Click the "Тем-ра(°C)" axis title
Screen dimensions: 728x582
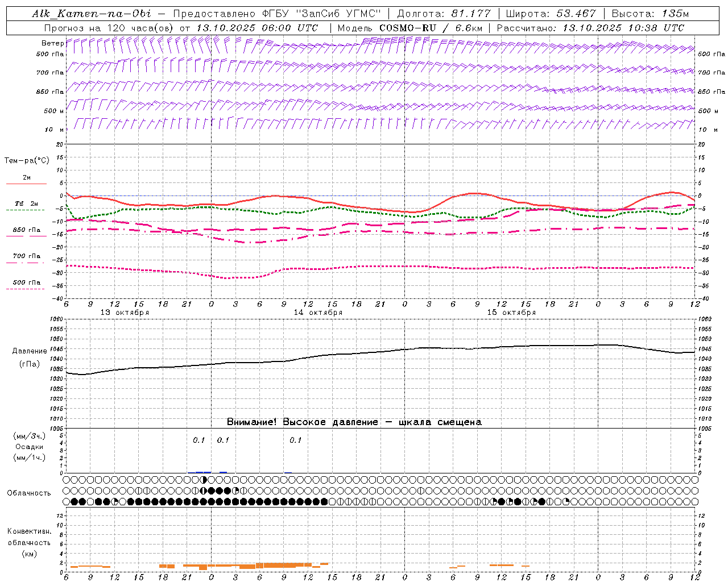(27, 161)
